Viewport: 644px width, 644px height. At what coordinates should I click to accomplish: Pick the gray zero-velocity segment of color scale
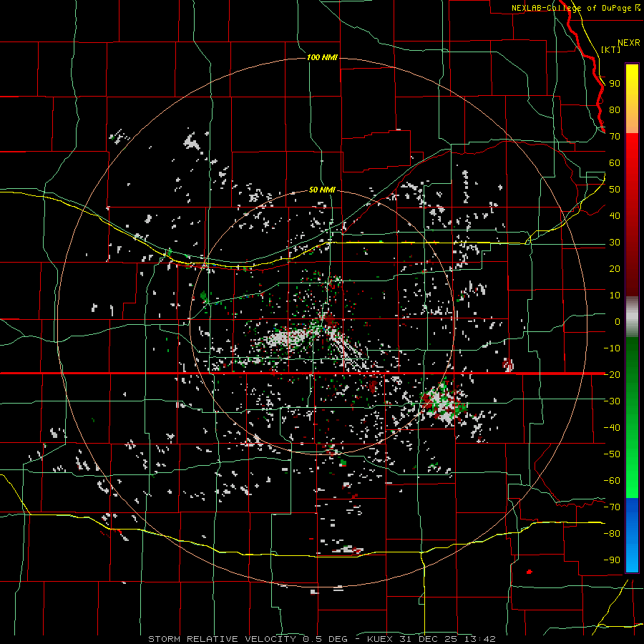[632, 317]
